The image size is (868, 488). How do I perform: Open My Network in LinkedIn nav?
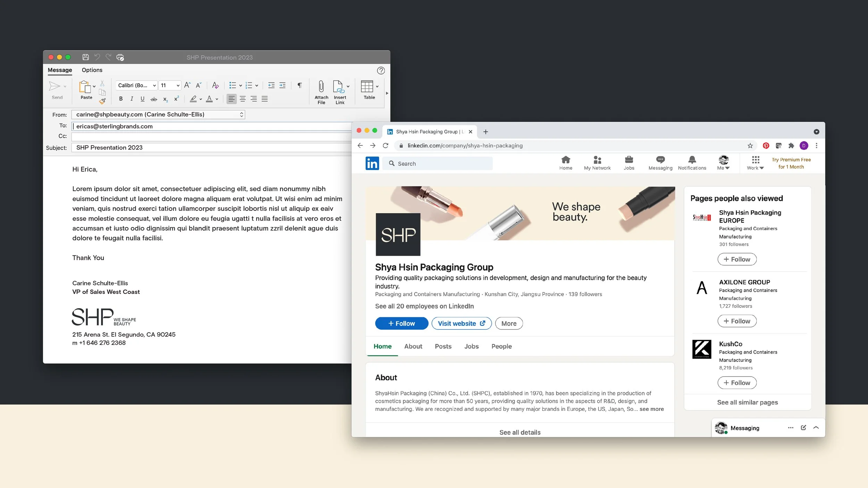coord(597,163)
